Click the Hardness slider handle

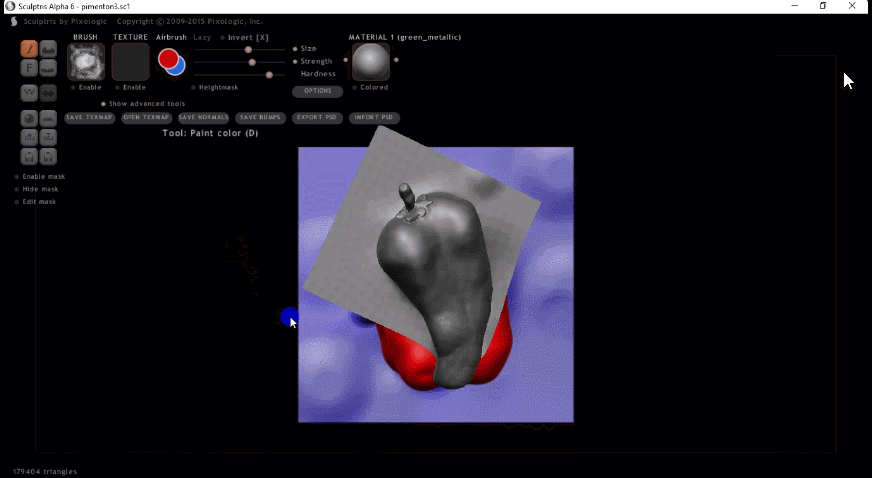click(269, 74)
